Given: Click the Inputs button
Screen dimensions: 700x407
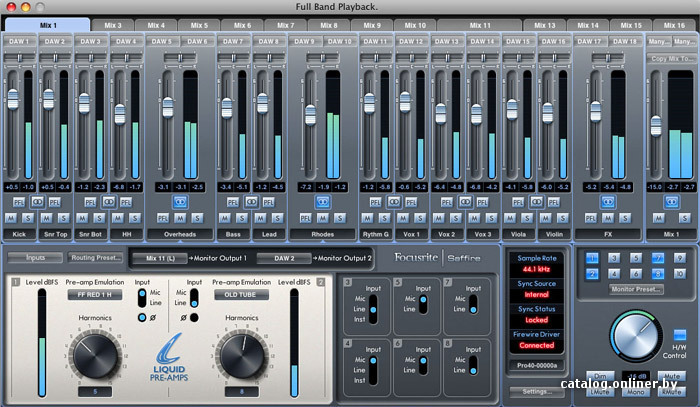Looking at the screenshot, I should point(35,257).
